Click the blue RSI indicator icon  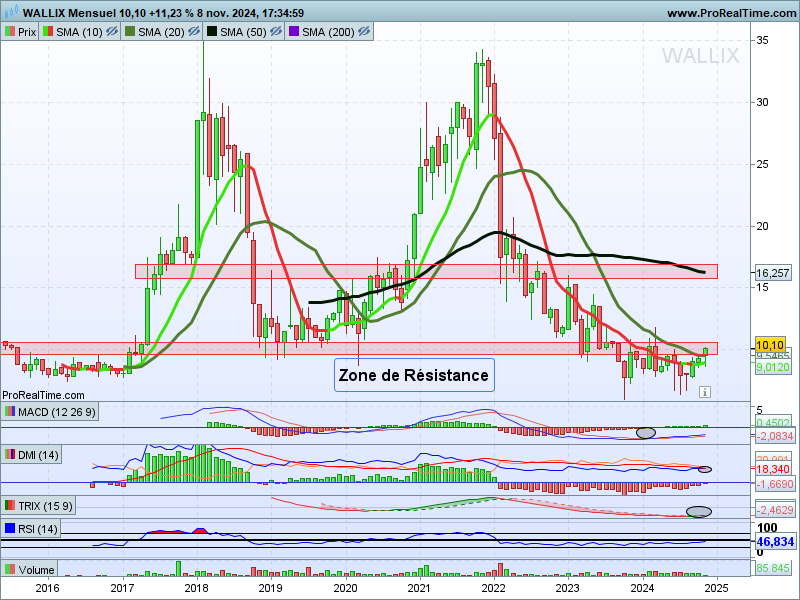[x=10, y=528]
